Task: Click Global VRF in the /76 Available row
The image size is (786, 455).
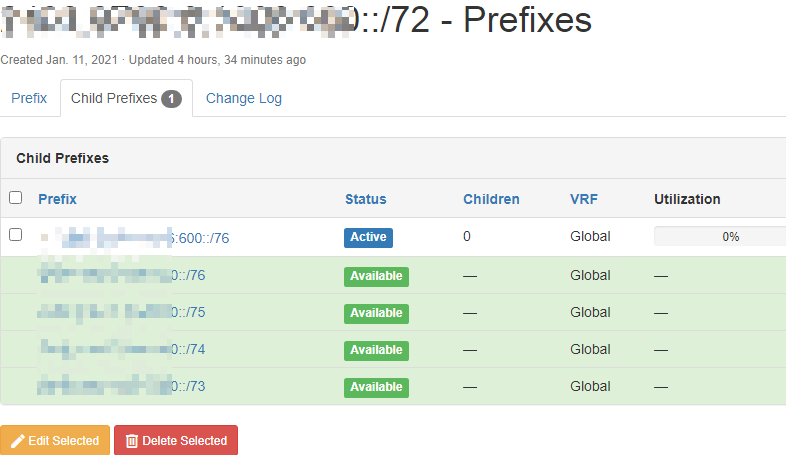Action: pyautogui.click(x=590, y=275)
